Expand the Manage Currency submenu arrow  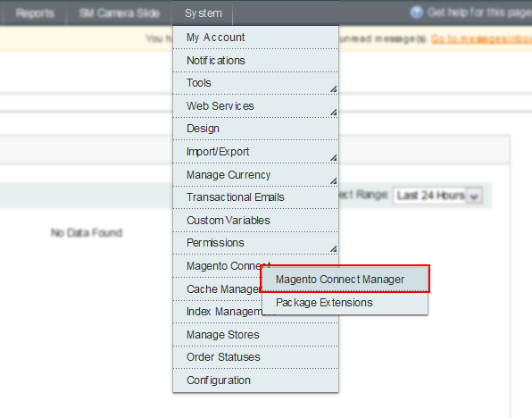coord(334,181)
